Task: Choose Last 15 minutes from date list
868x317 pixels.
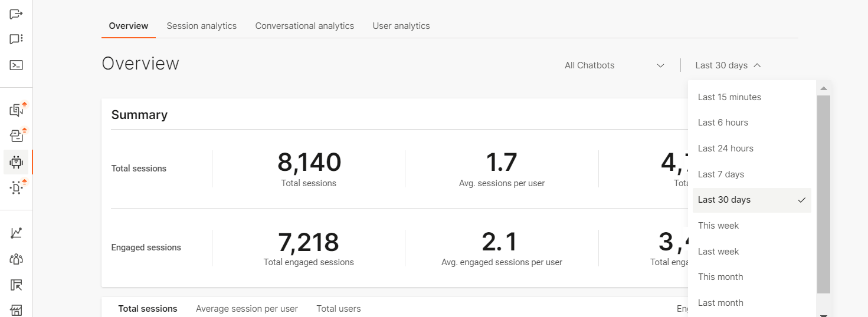Action: [x=729, y=97]
